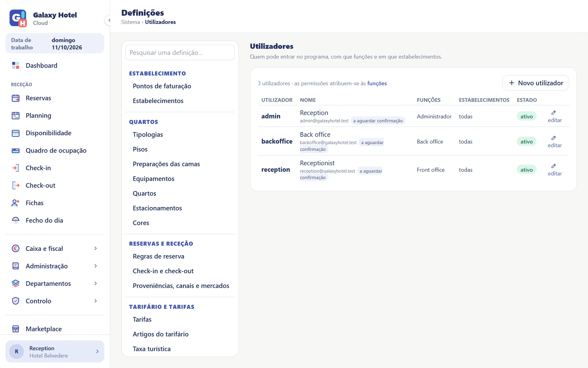
Task: Click the Planning icon
Action: 16,116
